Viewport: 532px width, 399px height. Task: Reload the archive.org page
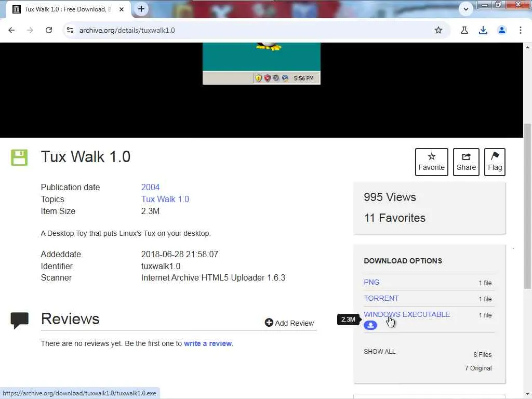tap(49, 30)
